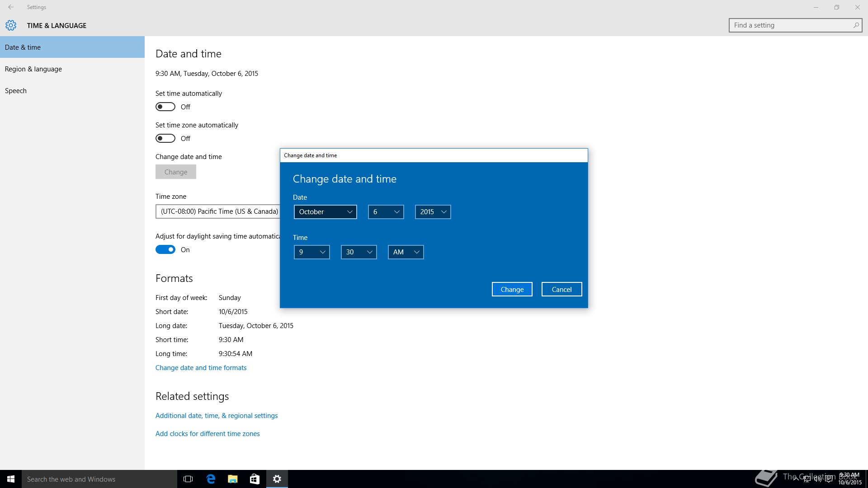The width and height of the screenshot is (868, 488).
Task: Open Task View from the taskbar
Action: (x=188, y=479)
